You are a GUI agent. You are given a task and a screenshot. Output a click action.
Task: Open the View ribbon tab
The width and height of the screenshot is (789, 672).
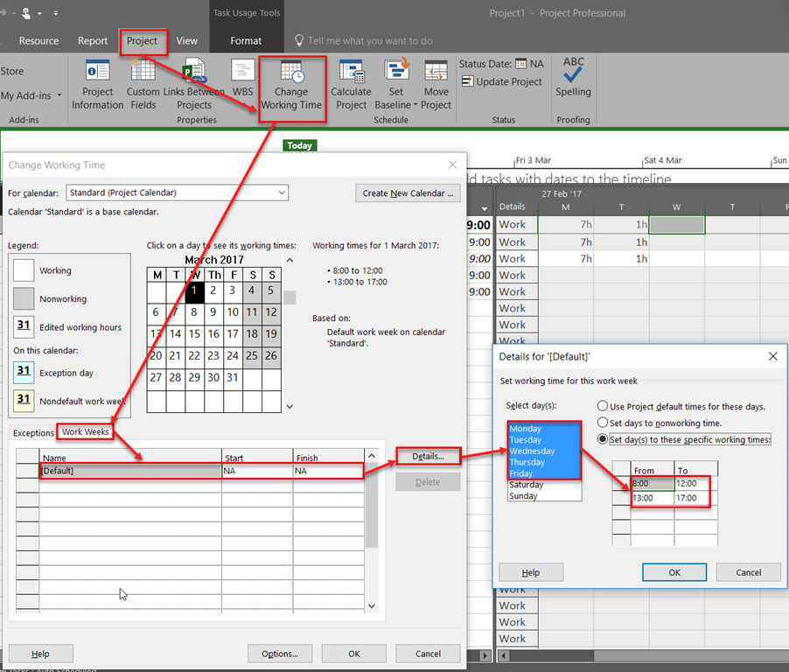point(186,40)
